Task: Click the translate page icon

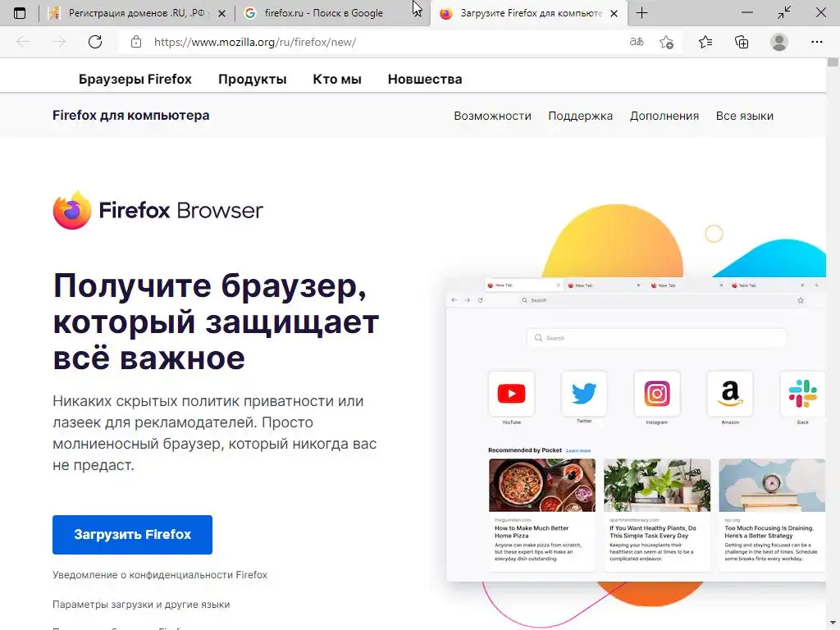Action: point(637,42)
